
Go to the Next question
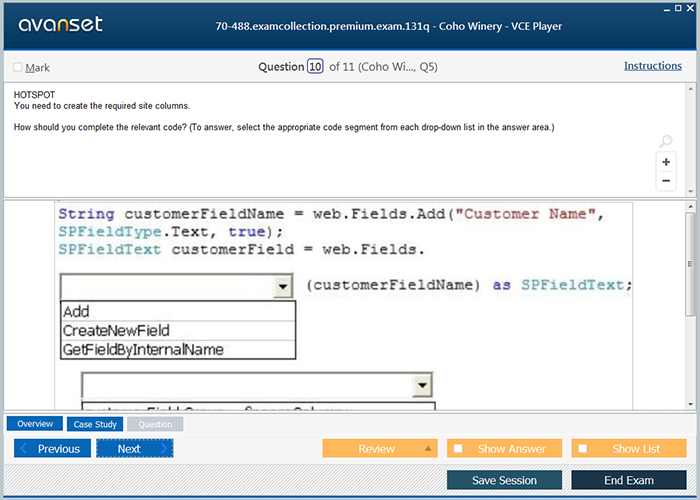click(x=135, y=448)
